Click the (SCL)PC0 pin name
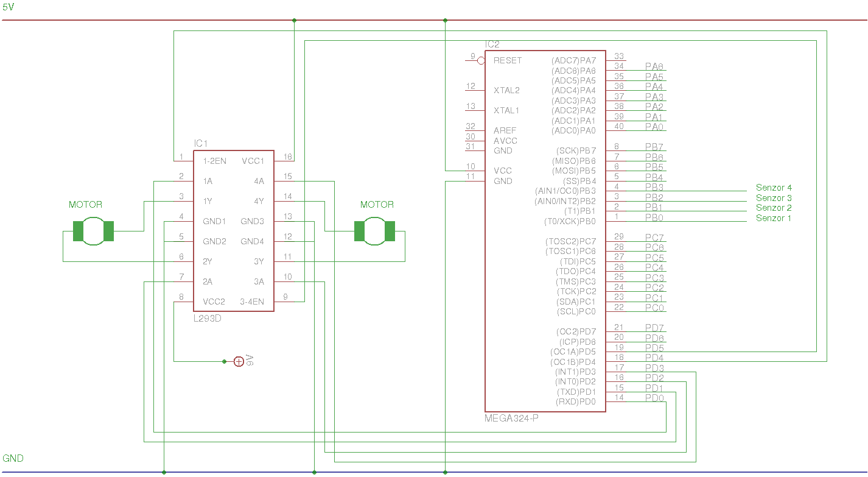This screenshot has width=868, height=477. tap(577, 311)
